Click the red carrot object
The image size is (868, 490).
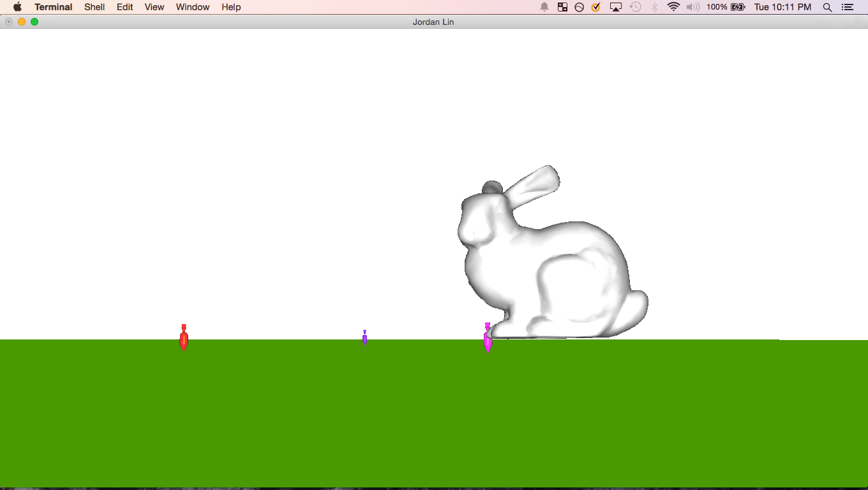[x=184, y=338]
